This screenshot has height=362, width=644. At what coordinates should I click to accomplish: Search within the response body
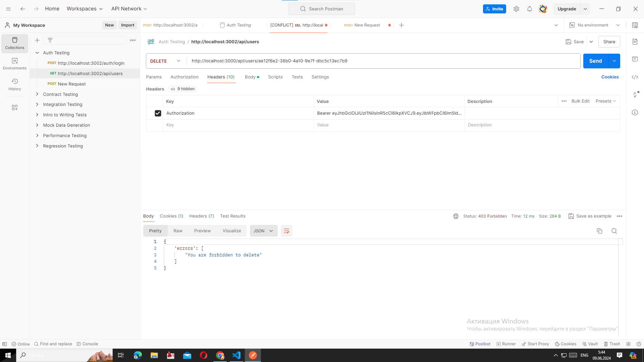tap(614, 231)
